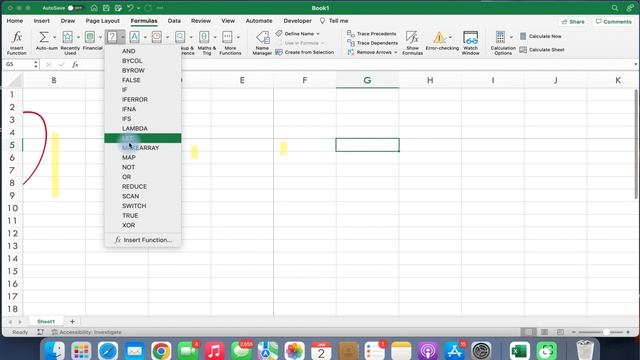The width and height of the screenshot is (640, 360).
Task: Select IFERROR from the Logical list
Action: 142,100
